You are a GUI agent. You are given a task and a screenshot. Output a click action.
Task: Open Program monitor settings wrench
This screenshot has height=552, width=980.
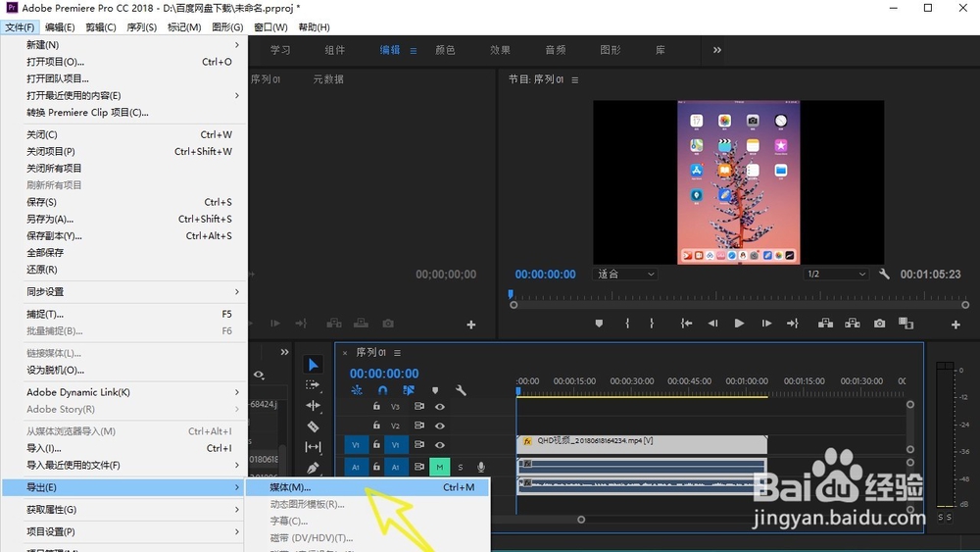tap(884, 274)
